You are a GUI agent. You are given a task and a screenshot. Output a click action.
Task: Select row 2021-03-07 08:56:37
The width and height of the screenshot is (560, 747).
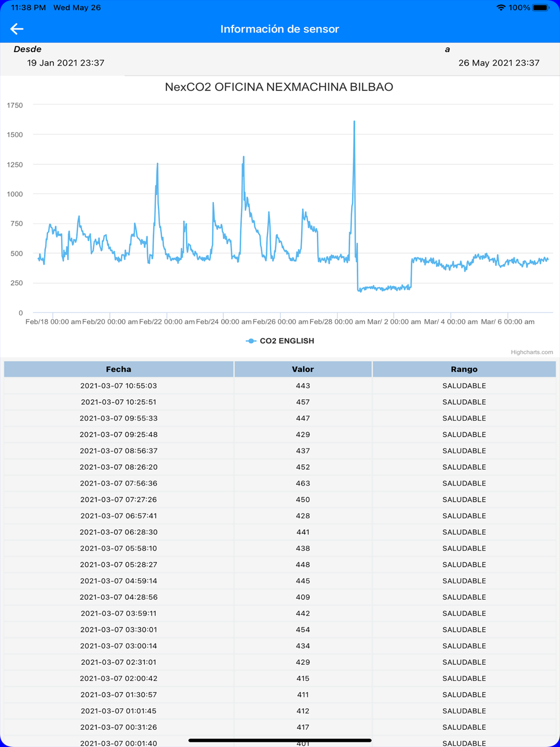(280, 451)
